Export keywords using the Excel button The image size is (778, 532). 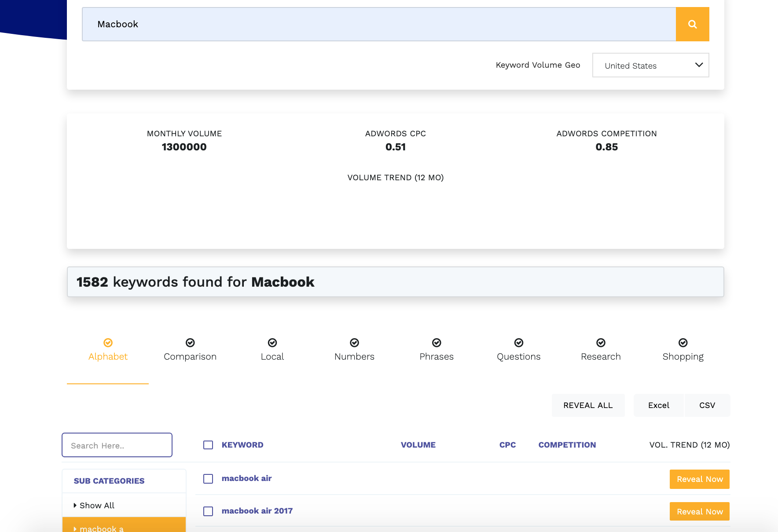coord(658,405)
